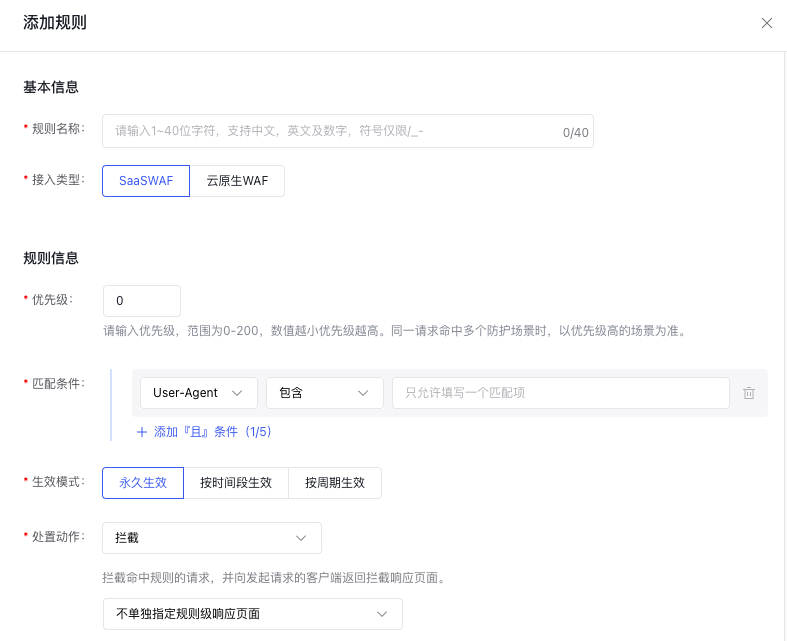The height and width of the screenshot is (641, 787).
Task: Click the 0/40 character counter text
Action: pos(576,133)
